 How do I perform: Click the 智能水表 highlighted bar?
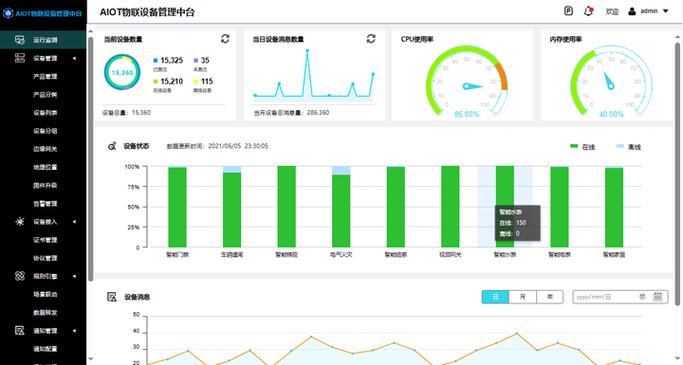[x=505, y=206]
